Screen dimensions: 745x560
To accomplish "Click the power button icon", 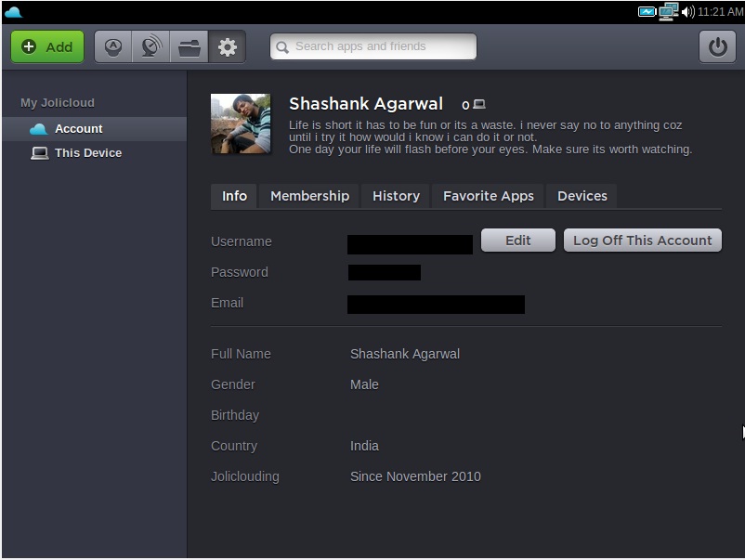I will (717, 46).
